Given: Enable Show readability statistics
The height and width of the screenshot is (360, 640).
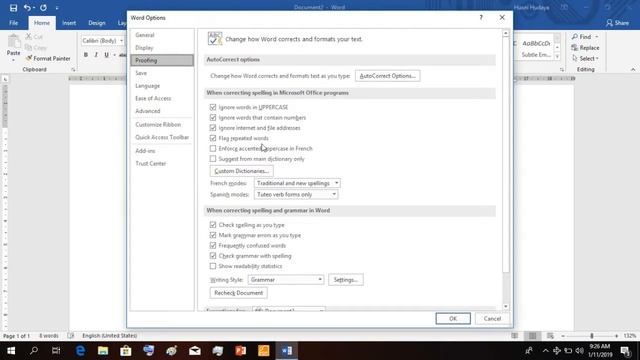Looking at the screenshot, I should click(213, 266).
